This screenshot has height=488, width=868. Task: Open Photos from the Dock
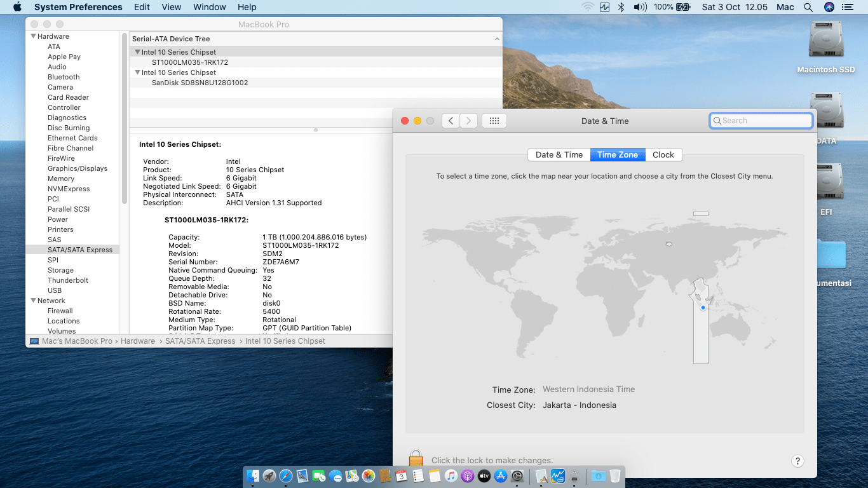[x=369, y=475]
